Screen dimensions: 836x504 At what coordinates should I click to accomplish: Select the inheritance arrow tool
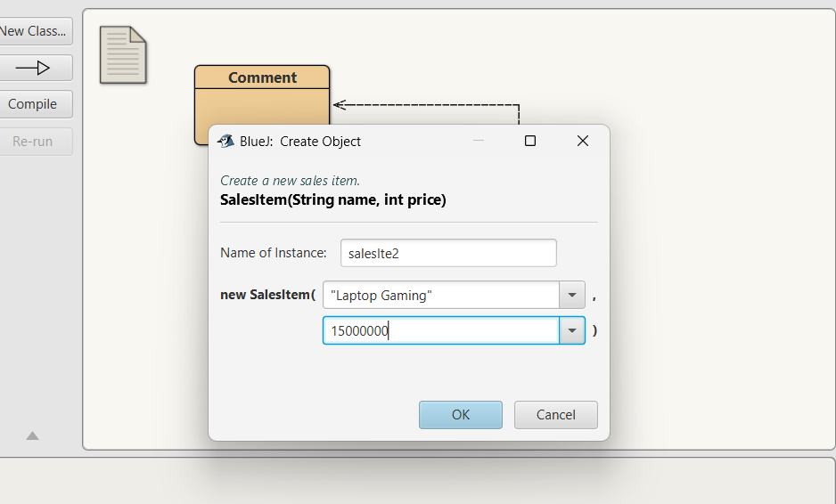click(33, 68)
